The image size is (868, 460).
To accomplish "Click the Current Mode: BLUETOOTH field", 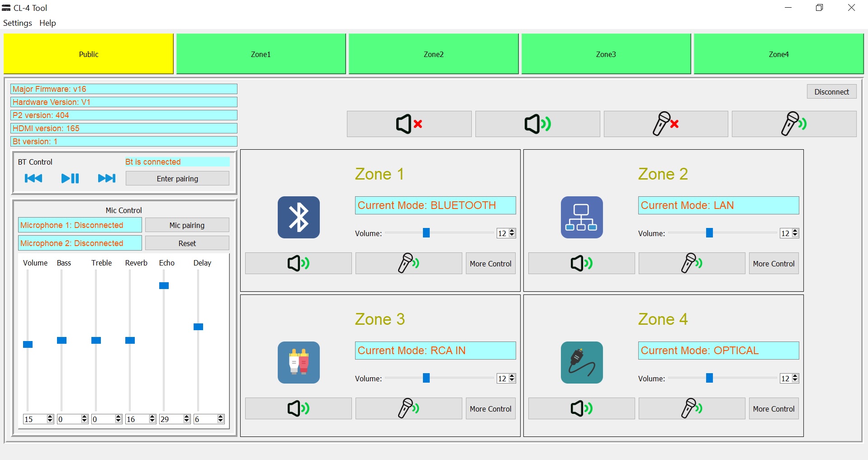I will click(435, 205).
